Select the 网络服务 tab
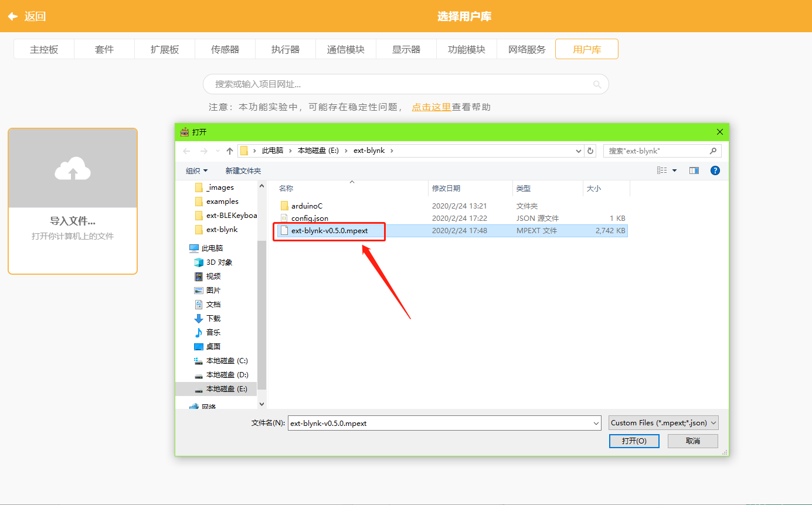The width and height of the screenshot is (812, 505). [x=526, y=49]
